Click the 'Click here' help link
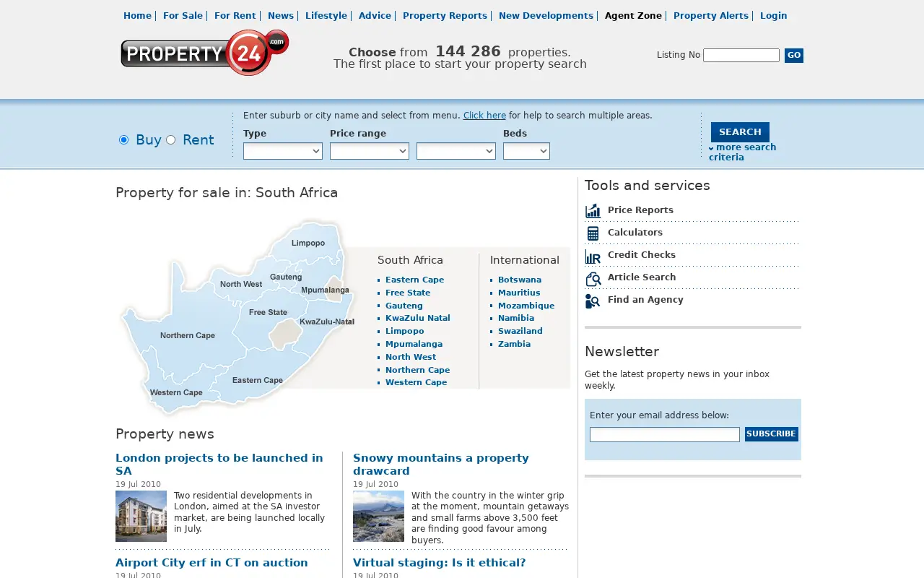924x578 pixels. tap(484, 116)
